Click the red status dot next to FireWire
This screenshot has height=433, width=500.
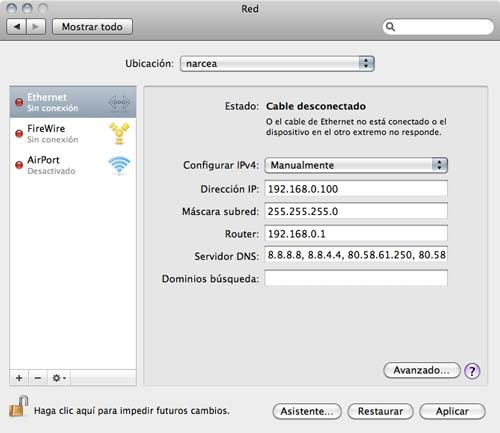tap(19, 133)
